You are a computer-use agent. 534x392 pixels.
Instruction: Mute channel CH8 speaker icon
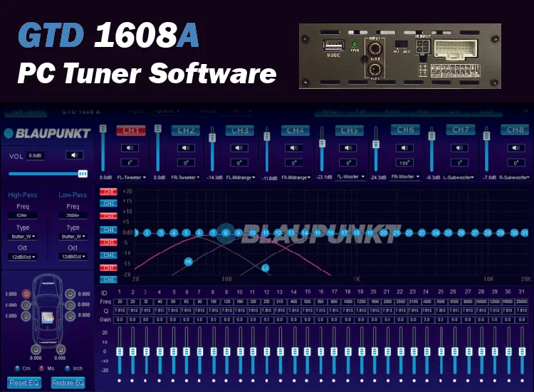(516, 148)
